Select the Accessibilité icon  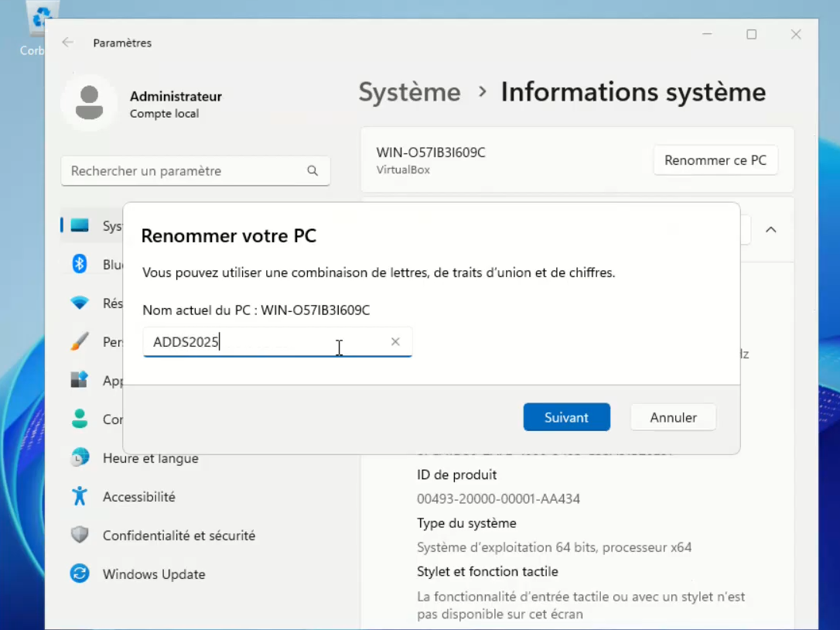click(80, 496)
